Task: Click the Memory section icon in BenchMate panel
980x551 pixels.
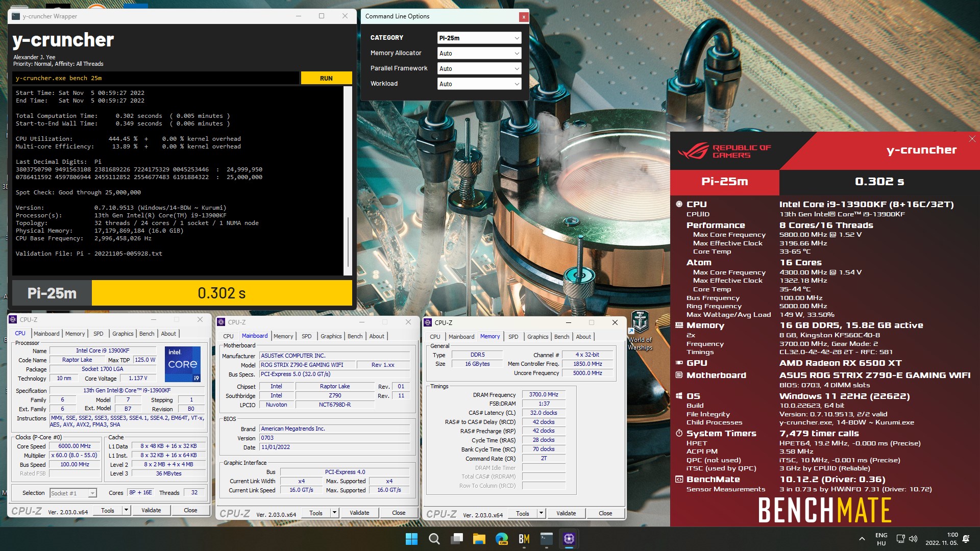Action: 679,325
